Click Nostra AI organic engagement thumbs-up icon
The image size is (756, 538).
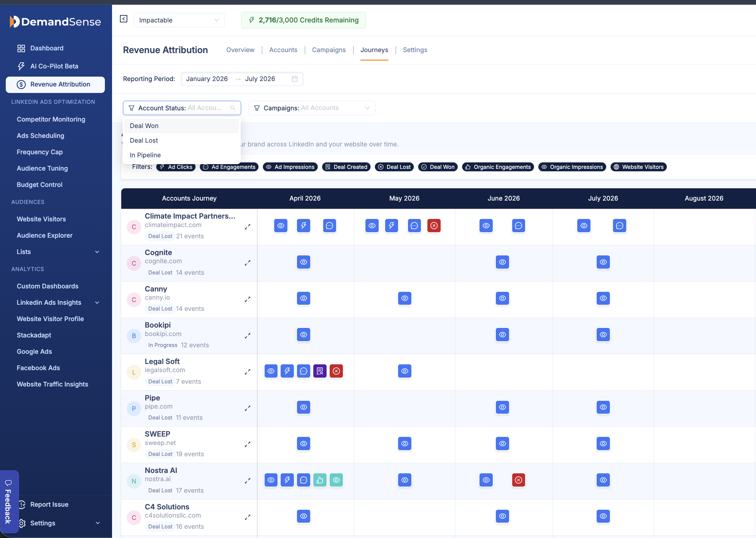tap(320, 480)
